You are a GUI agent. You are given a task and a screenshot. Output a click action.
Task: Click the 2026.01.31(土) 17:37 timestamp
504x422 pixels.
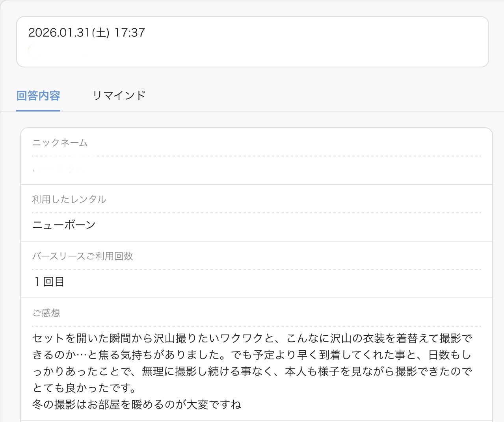point(86,32)
